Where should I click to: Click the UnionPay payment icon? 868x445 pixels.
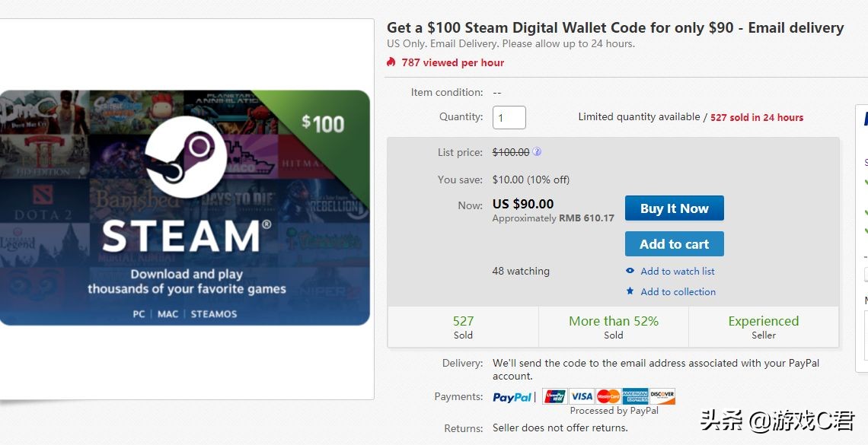tap(555, 396)
